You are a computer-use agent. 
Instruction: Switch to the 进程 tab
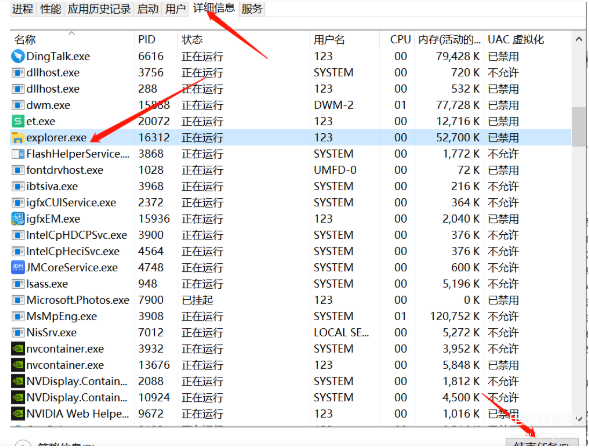[23, 9]
